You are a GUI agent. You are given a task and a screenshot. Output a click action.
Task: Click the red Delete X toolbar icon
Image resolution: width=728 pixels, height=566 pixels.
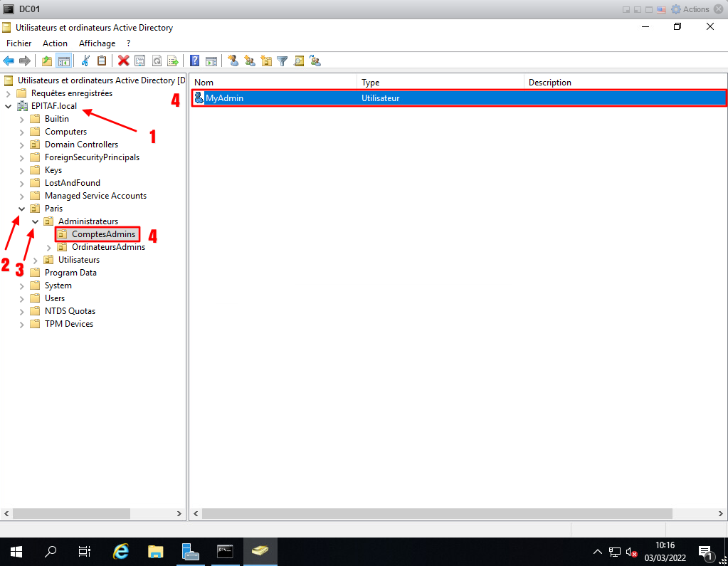click(x=124, y=61)
